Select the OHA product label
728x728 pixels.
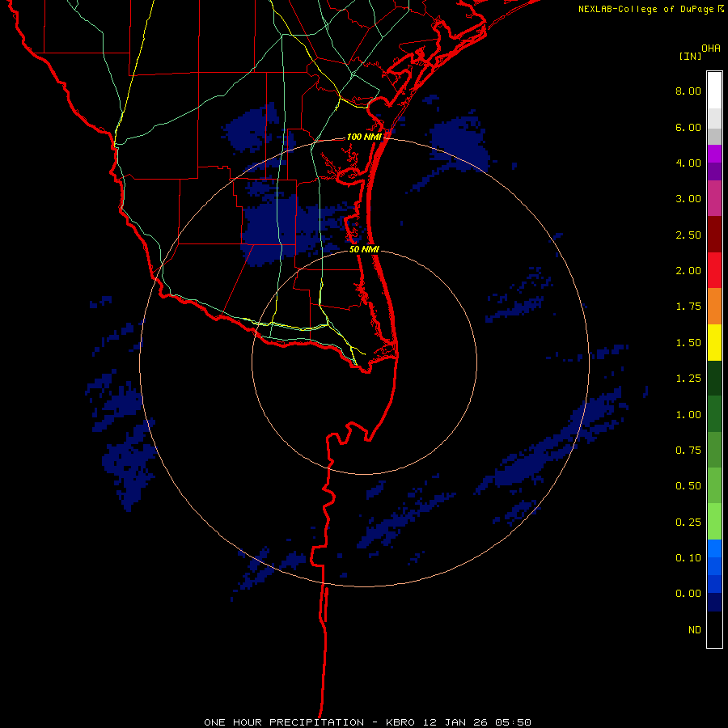click(x=711, y=49)
